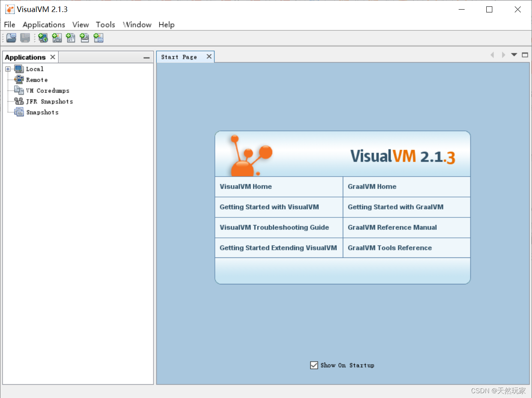The width and height of the screenshot is (532, 398).
Task: Close the Applications panel
Action: (53, 57)
